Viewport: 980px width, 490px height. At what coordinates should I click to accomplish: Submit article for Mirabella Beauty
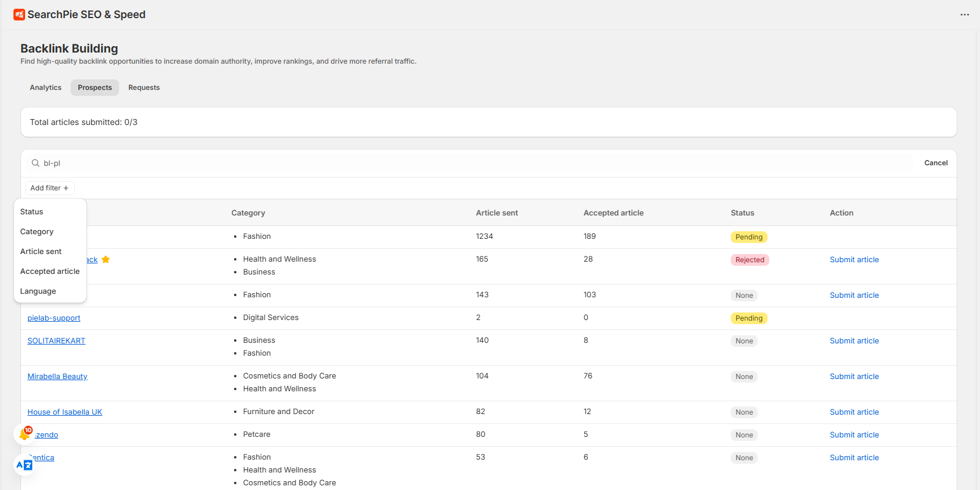click(x=854, y=377)
